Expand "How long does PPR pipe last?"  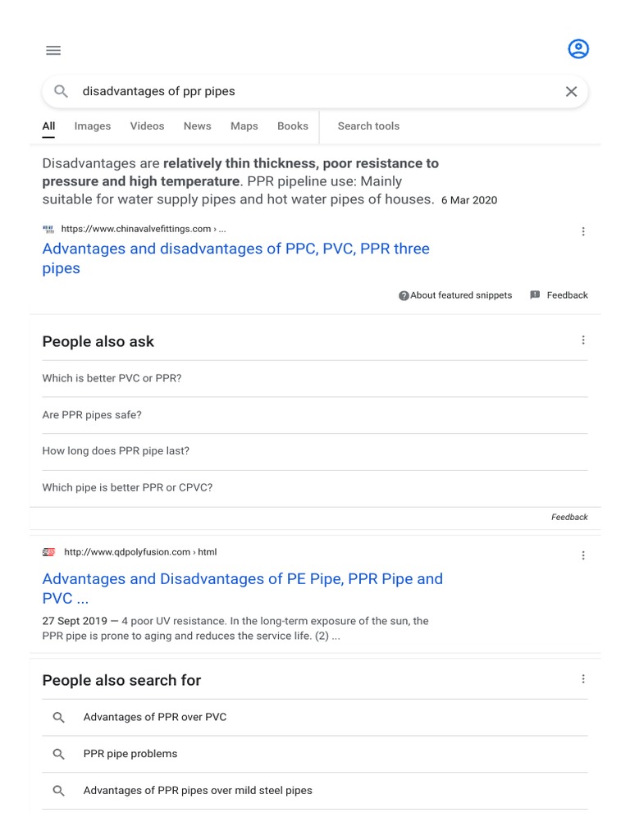click(116, 451)
